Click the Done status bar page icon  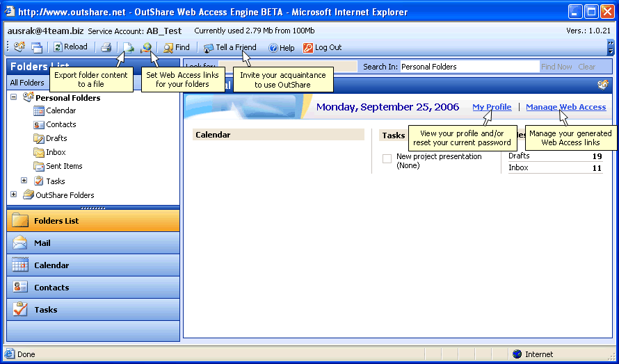pyautogui.click(x=10, y=354)
